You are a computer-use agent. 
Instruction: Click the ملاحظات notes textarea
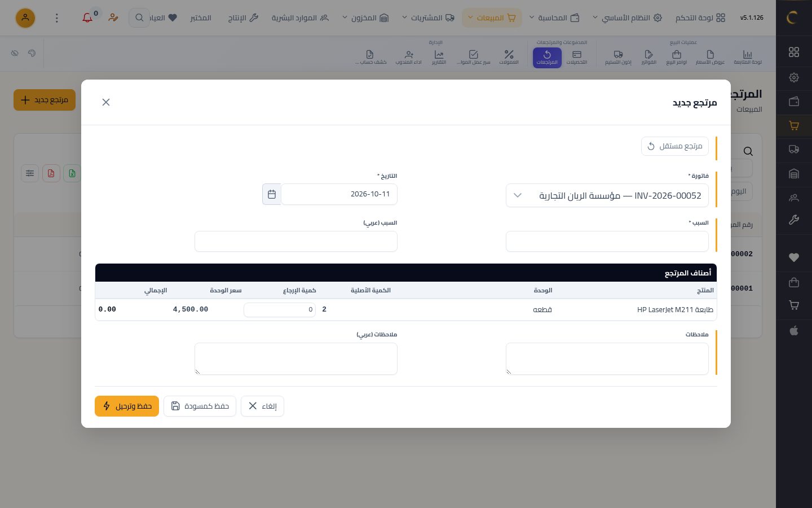[607, 358]
